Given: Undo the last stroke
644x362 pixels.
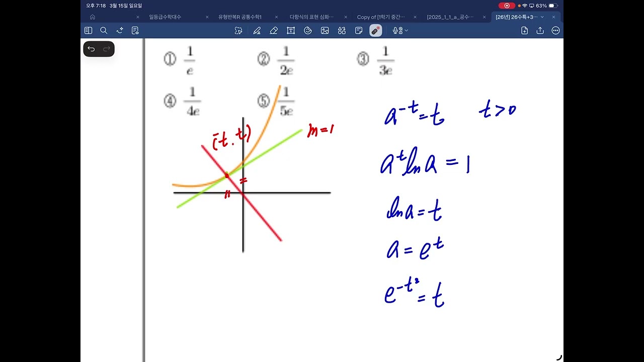Looking at the screenshot, I should pyautogui.click(x=91, y=49).
